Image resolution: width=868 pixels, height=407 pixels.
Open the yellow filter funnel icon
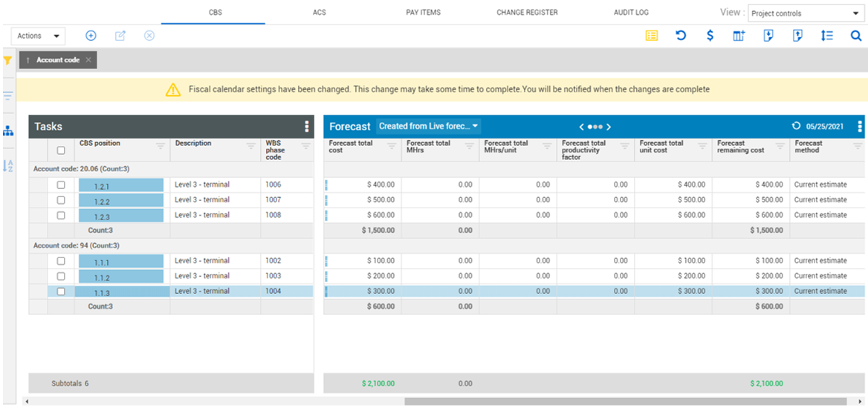pyautogui.click(x=7, y=60)
